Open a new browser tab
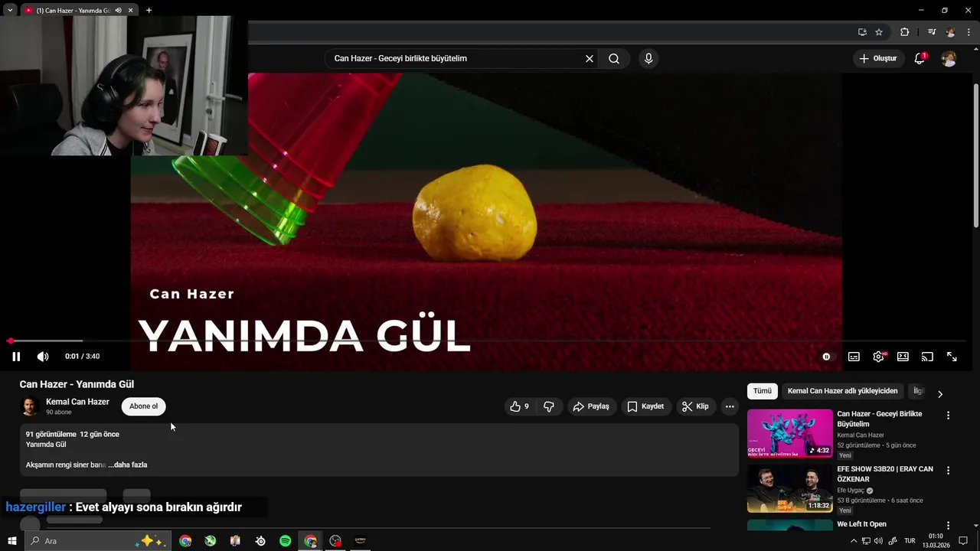The image size is (980, 551). pyautogui.click(x=149, y=10)
